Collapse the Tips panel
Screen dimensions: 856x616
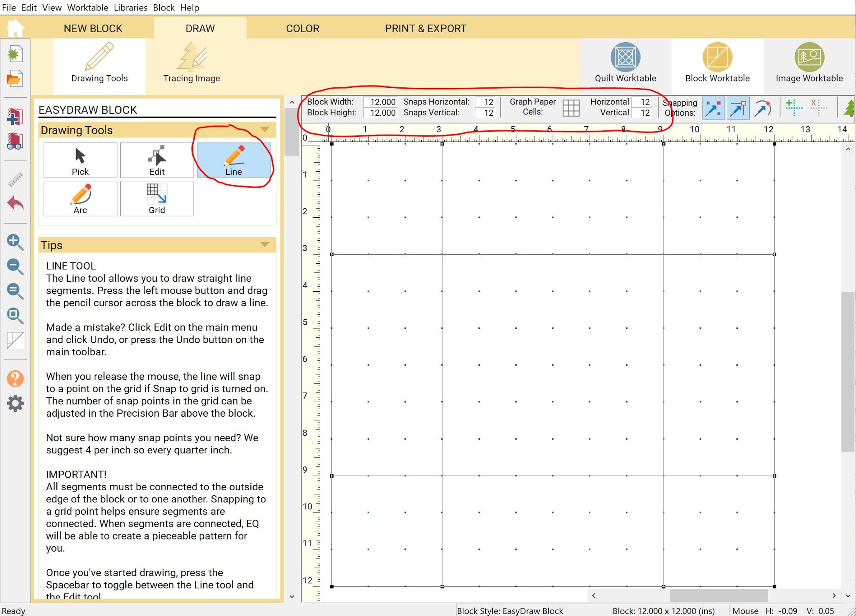(x=265, y=244)
